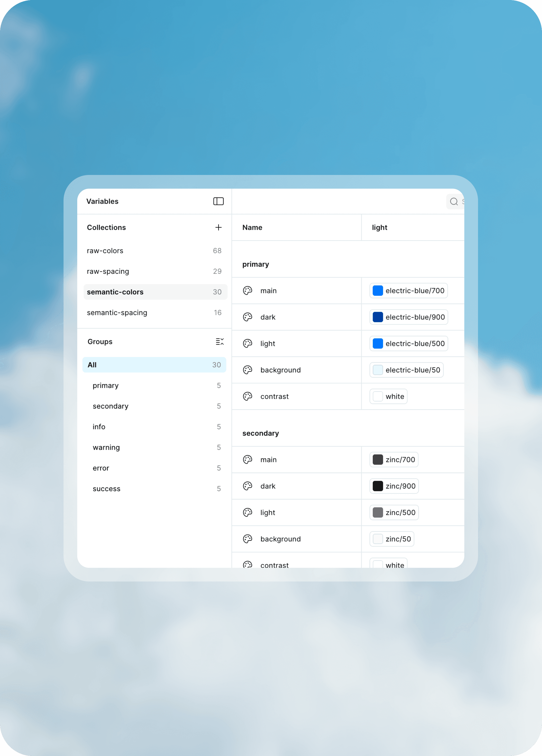
Task: Click the primary contrast variable name
Action: 274,396
